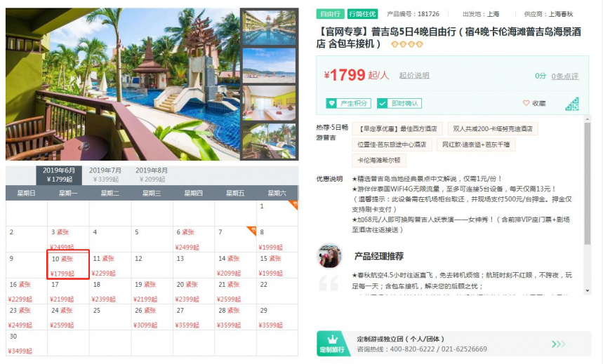
Task: Select June 10 departure date at ¥1799
Action: point(68,264)
